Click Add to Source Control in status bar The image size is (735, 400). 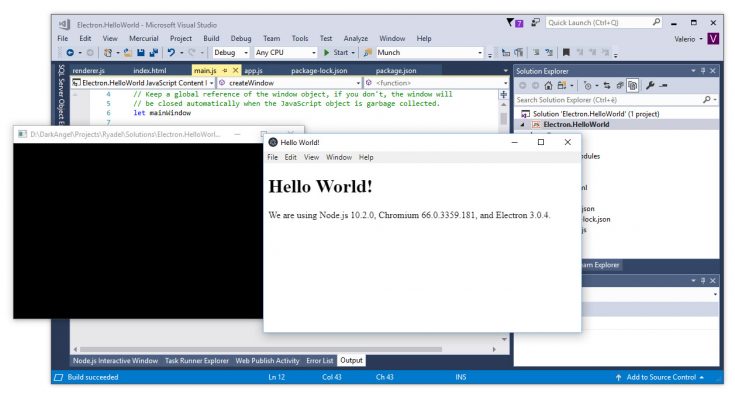point(661,377)
